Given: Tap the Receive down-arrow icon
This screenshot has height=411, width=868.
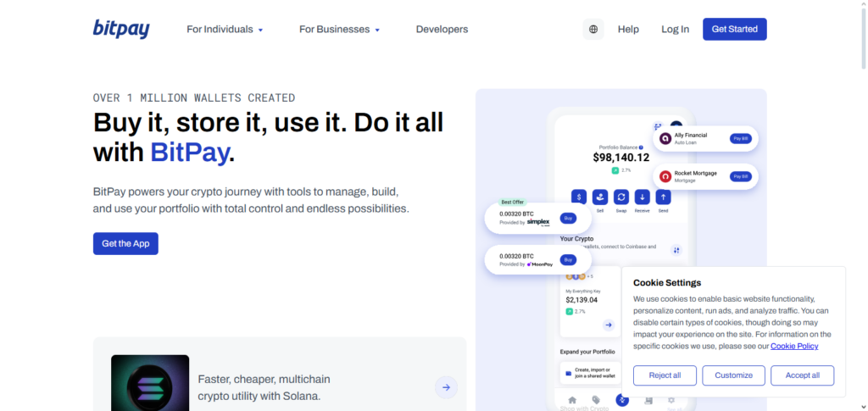Looking at the screenshot, I should point(643,197).
